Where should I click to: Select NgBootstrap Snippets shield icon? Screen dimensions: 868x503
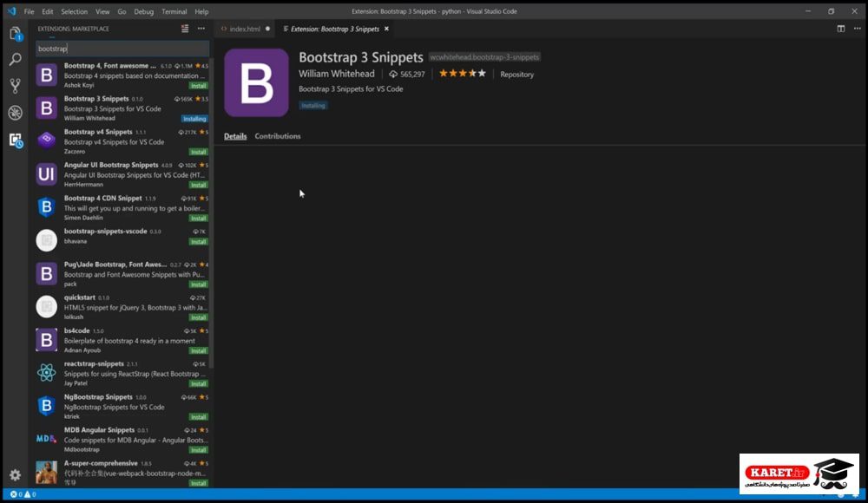[47, 406]
